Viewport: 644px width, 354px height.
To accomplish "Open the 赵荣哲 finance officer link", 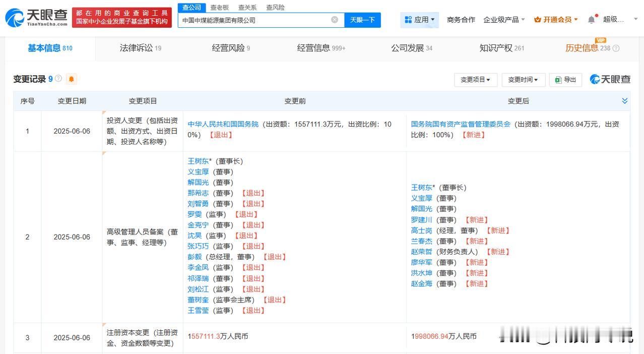I will pyautogui.click(x=421, y=252).
